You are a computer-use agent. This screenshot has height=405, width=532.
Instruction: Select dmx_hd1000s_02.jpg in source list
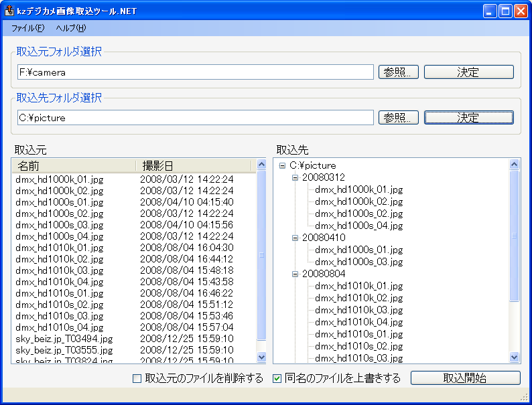(x=60, y=214)
